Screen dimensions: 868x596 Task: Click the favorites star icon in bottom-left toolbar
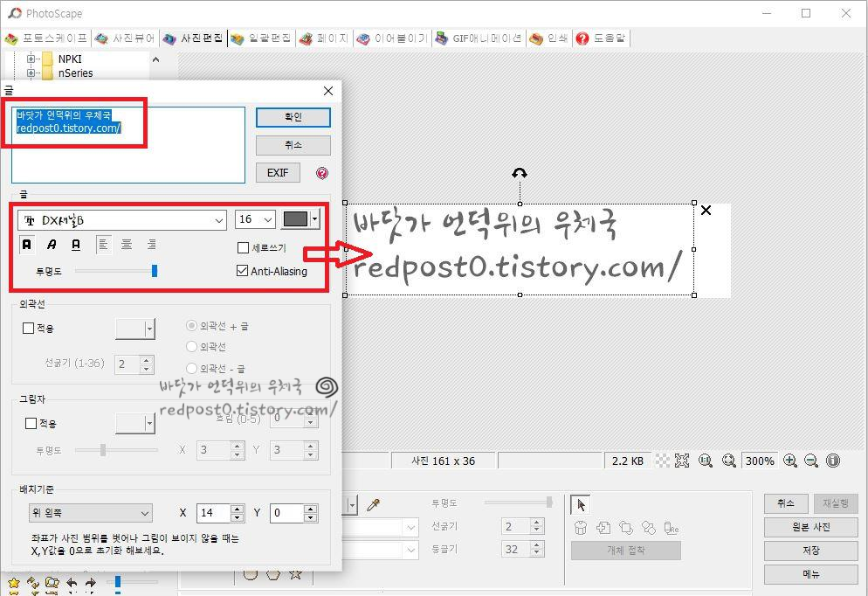14,583
